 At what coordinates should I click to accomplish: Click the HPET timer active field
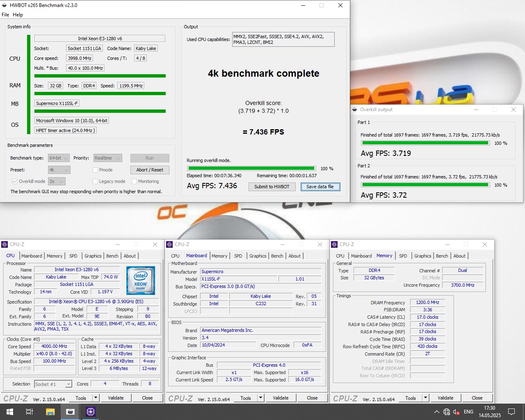pos(66,130)
